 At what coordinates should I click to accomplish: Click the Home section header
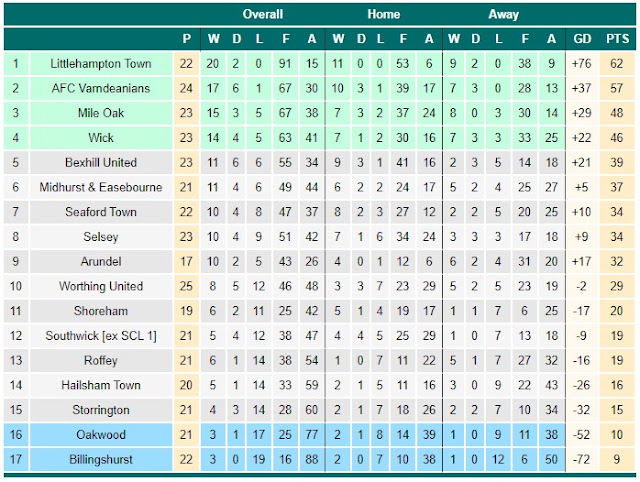click(384, 14)
